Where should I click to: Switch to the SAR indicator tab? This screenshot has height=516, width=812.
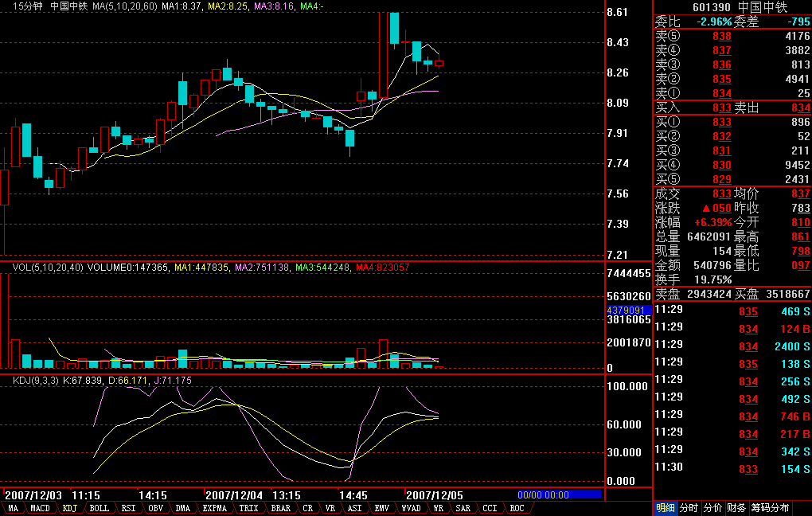[463, 508]
